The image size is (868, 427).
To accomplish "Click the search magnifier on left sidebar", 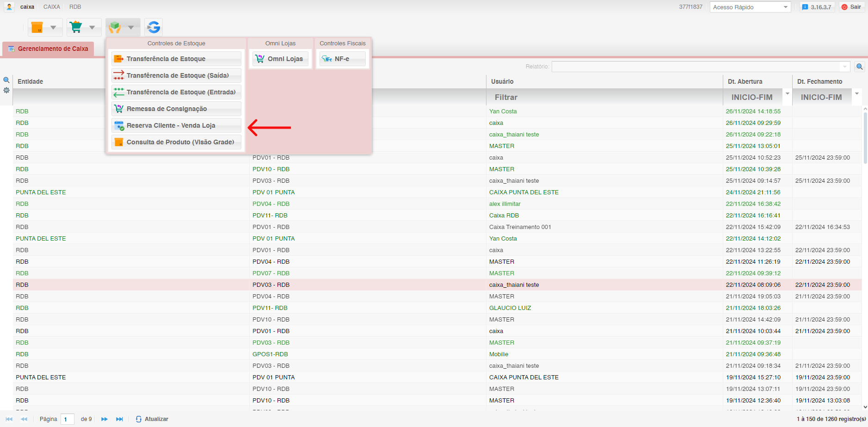I will (6, 80).
